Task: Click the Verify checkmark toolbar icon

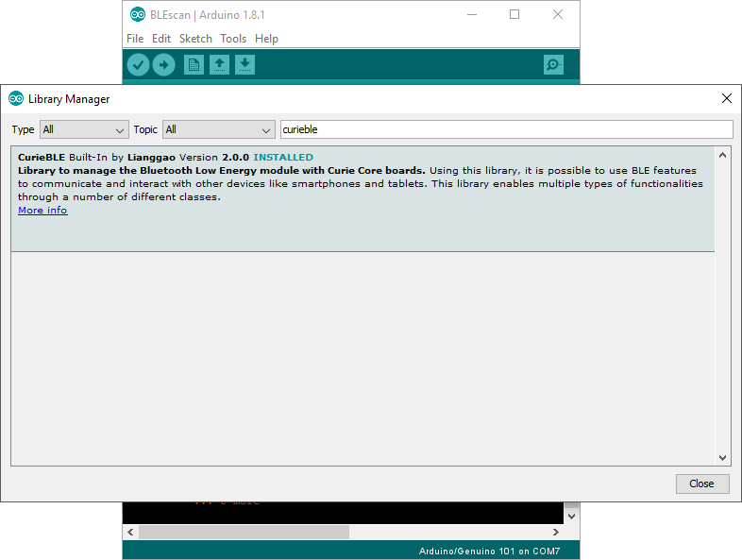Action: (x=138, y=65)
